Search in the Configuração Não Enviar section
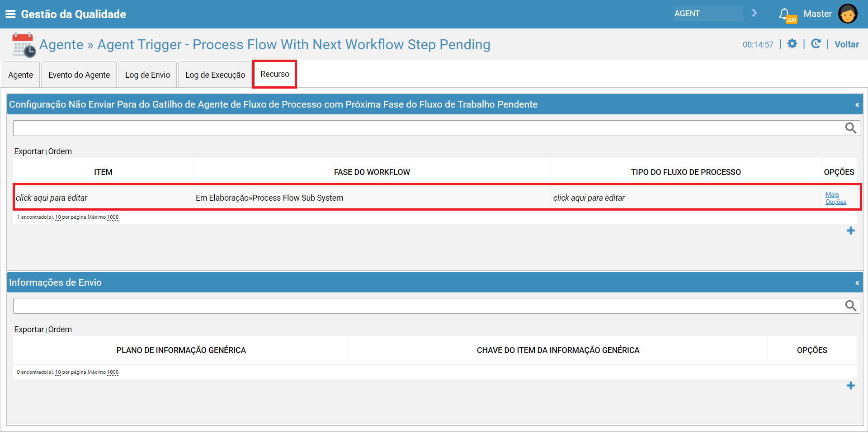 coord(851,128)
